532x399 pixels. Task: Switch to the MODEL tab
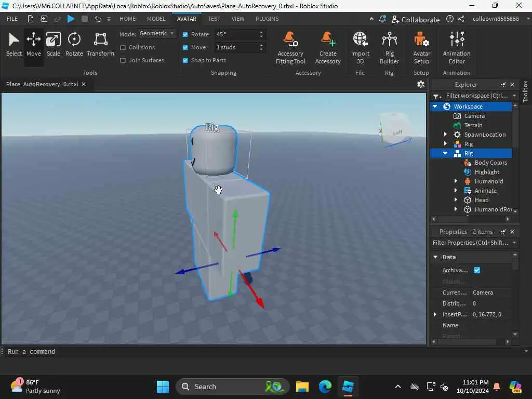[156, 19]
